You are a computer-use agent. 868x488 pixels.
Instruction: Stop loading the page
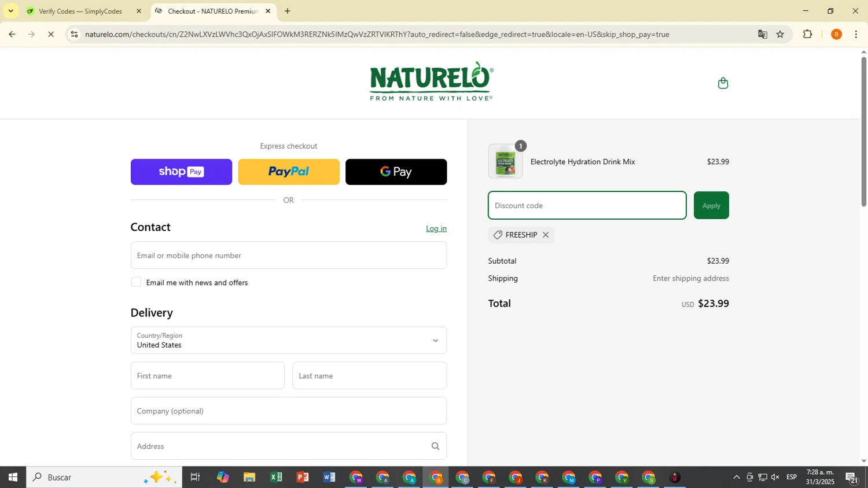tap(50, 34)
